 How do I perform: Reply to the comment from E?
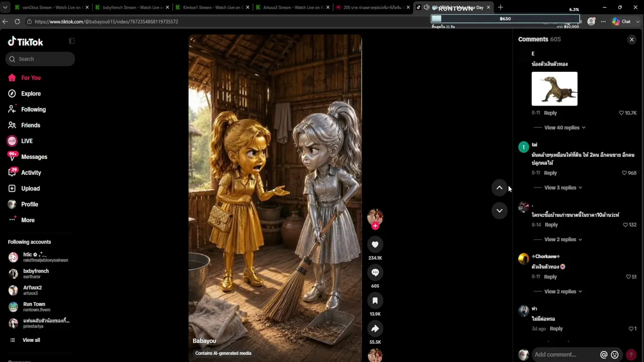click(550, 113)
